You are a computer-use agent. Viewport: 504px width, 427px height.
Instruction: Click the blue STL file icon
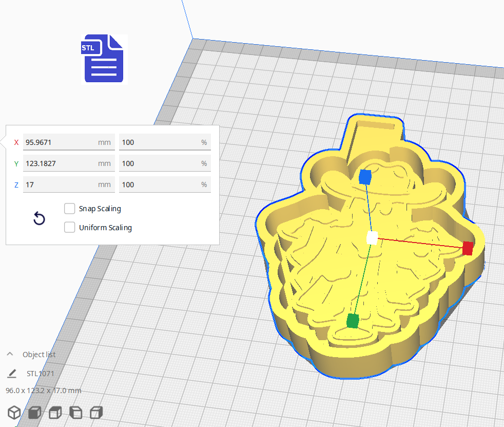[x=103, y=58]
